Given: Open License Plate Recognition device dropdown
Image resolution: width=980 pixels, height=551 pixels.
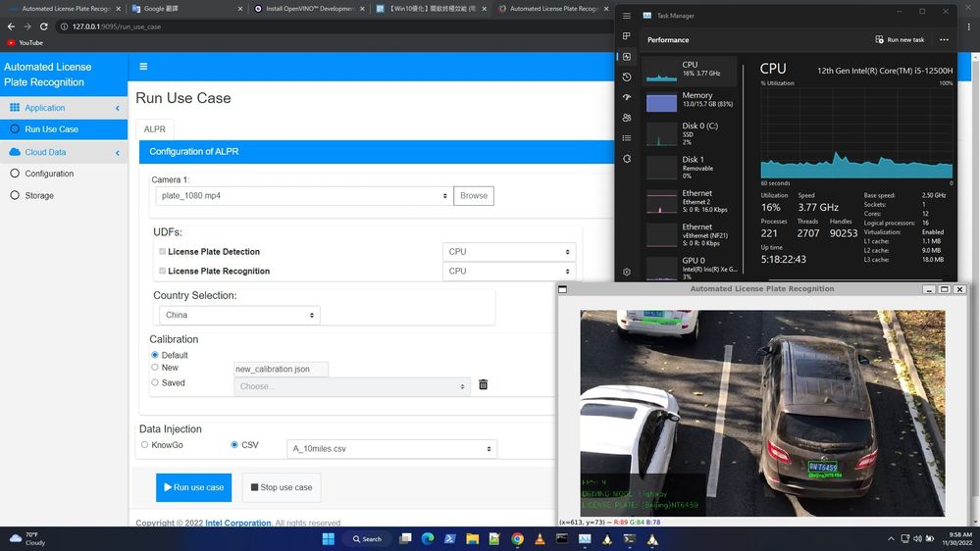Looking at the screenshot, I should (x=509, y=272).
